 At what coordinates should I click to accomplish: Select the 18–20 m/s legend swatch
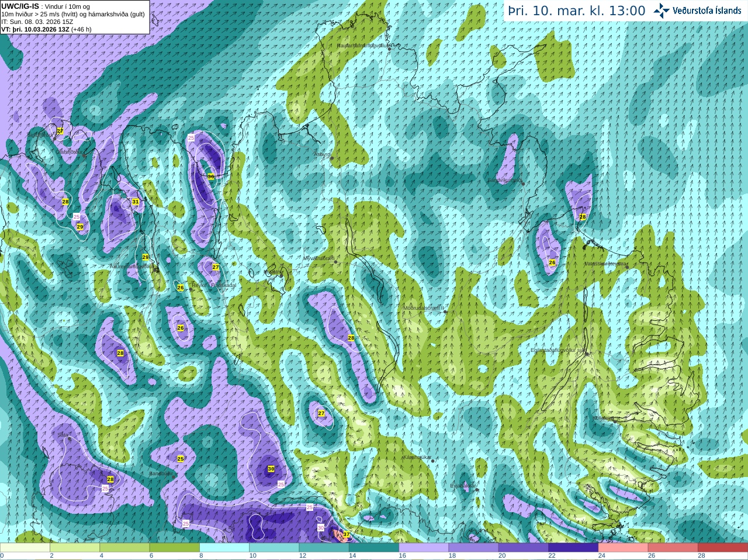[x=474, y=548]
